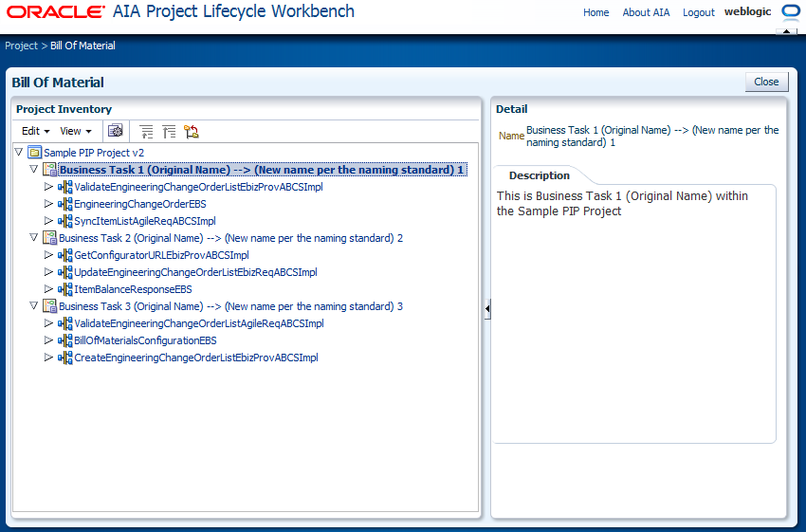This screenshot has width=806, height=532.
Task: Expand the ItemBalanceResponseEBS node
Action: point(48,289)
